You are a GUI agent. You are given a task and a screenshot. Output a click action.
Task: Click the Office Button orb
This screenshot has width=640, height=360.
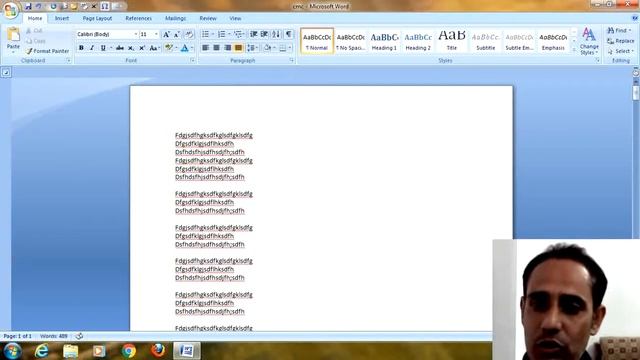point(10,10)
